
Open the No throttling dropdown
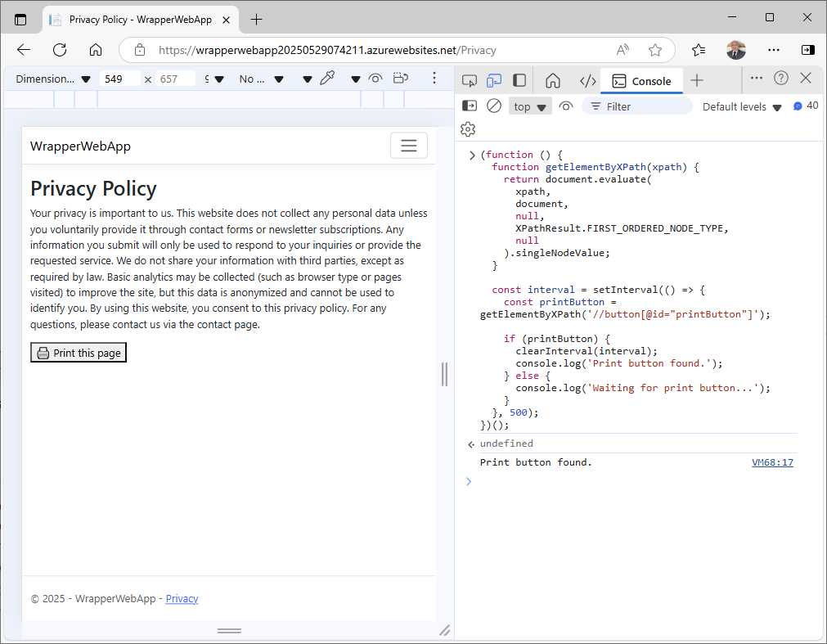point(261,79)
